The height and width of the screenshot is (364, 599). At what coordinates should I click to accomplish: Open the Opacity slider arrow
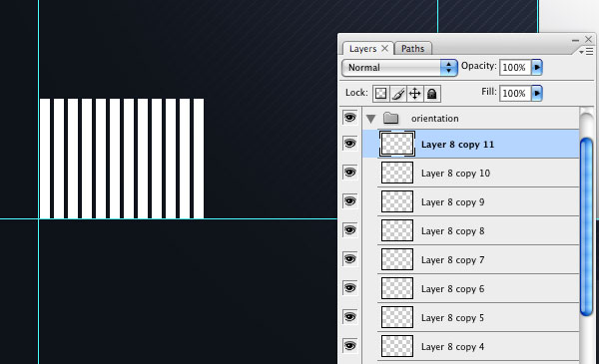pos(537,68)
